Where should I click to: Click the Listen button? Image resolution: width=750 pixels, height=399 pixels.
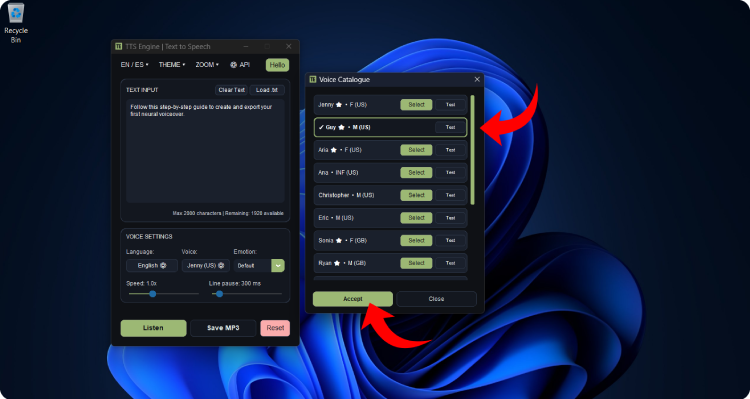click(154, 328)
